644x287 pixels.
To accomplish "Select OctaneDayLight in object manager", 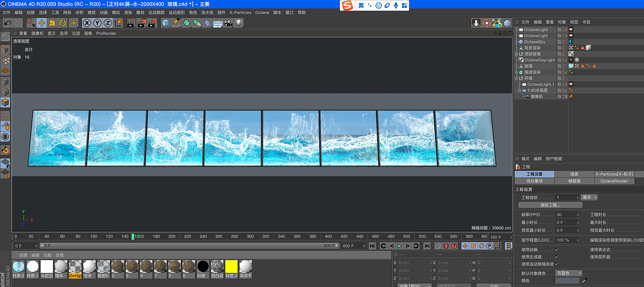I will pyautogui.click(x=539, y=60).
